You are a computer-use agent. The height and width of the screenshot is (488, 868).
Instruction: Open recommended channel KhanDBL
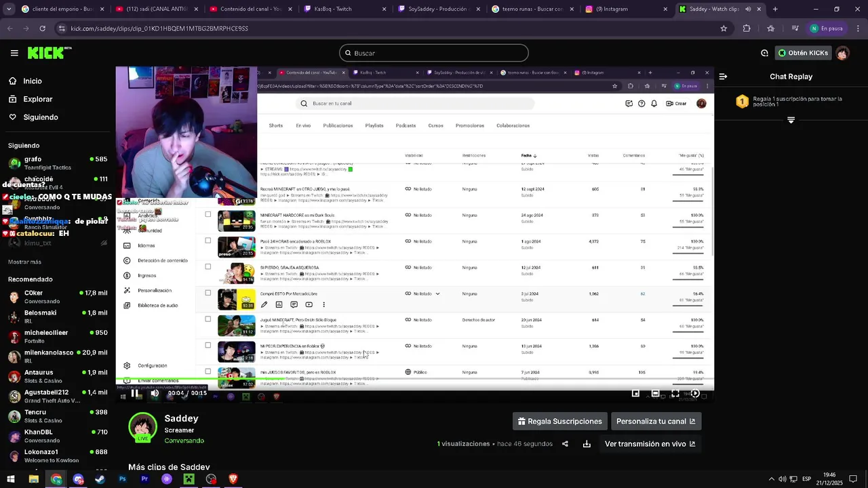[x=58, y=436]
